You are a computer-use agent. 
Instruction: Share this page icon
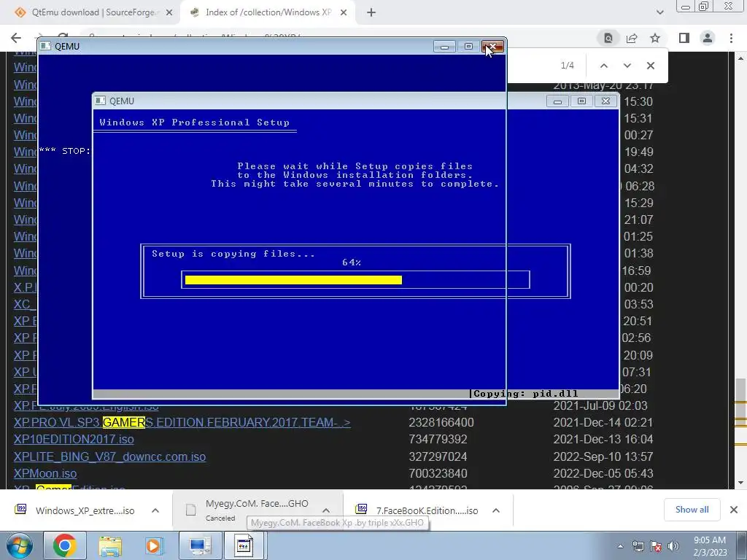632,38
